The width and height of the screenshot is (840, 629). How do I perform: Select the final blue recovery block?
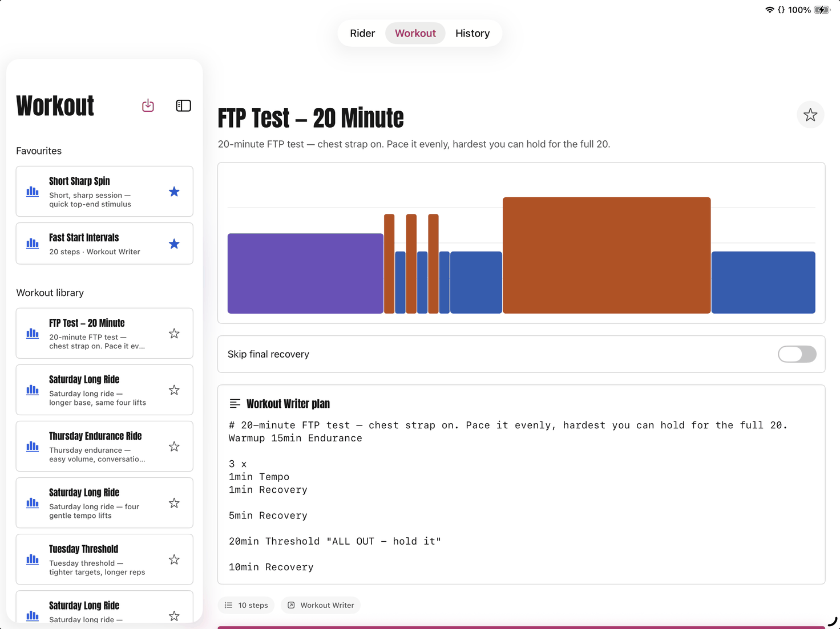[x=763, y=282]
